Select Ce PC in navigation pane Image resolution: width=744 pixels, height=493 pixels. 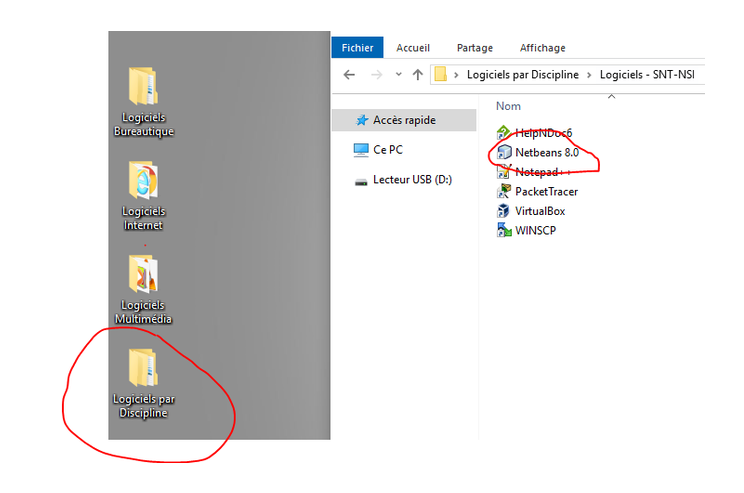(x=388, y=150)
